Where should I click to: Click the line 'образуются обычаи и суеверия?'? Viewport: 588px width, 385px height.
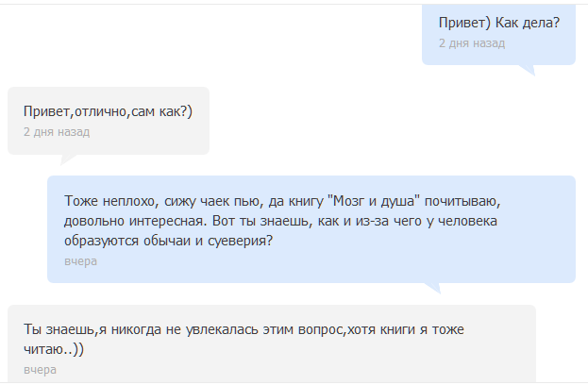[168, 241]
